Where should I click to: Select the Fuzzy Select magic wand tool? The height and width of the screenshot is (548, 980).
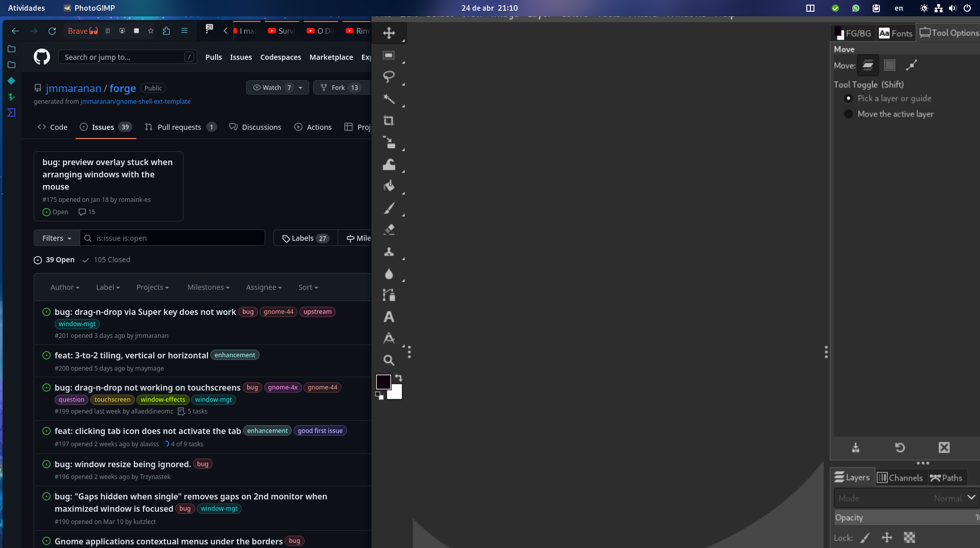pos(389,99)
